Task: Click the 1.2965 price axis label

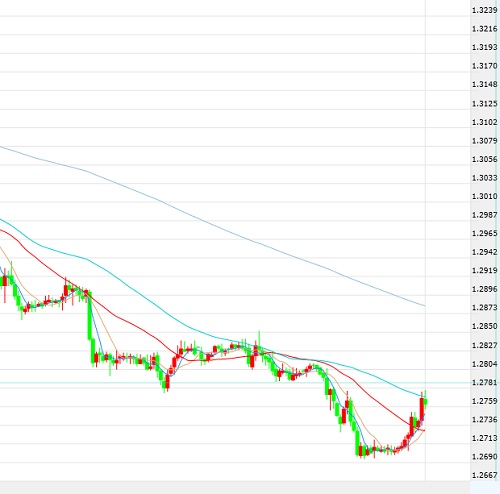Action: [x=484, y=233]
